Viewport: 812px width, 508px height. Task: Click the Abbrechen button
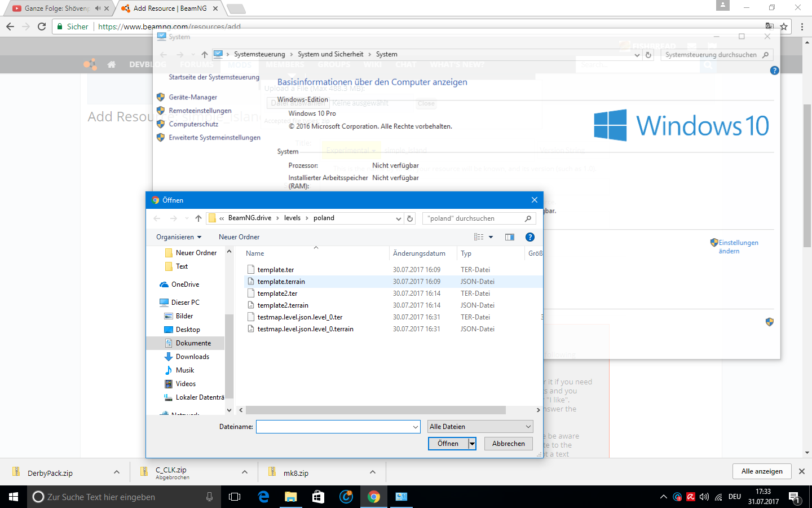pos(509,444)
